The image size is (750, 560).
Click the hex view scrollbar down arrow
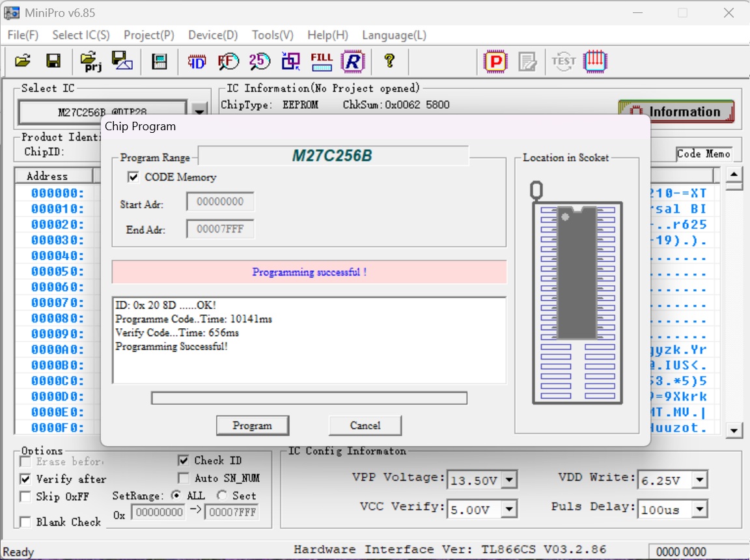click(734, 430)
